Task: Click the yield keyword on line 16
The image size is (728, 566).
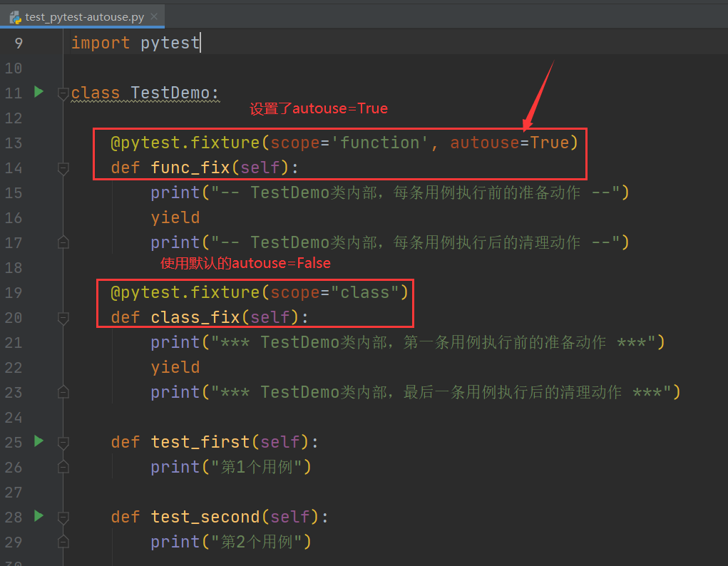Action: click(175, 217)
